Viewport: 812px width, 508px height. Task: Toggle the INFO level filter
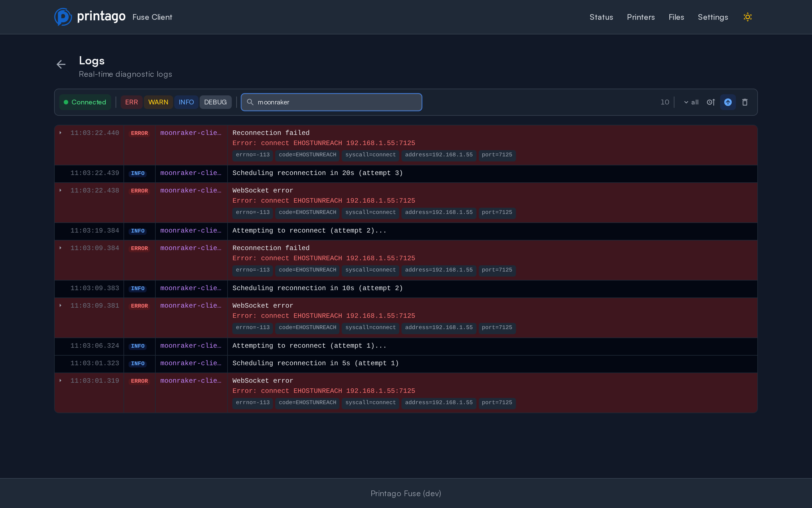(186, 102)
